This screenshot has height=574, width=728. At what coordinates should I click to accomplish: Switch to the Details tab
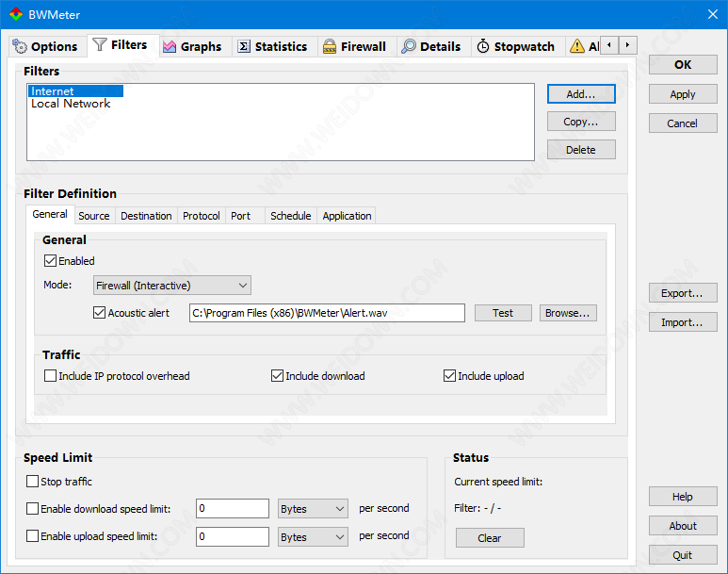[433, 46]
